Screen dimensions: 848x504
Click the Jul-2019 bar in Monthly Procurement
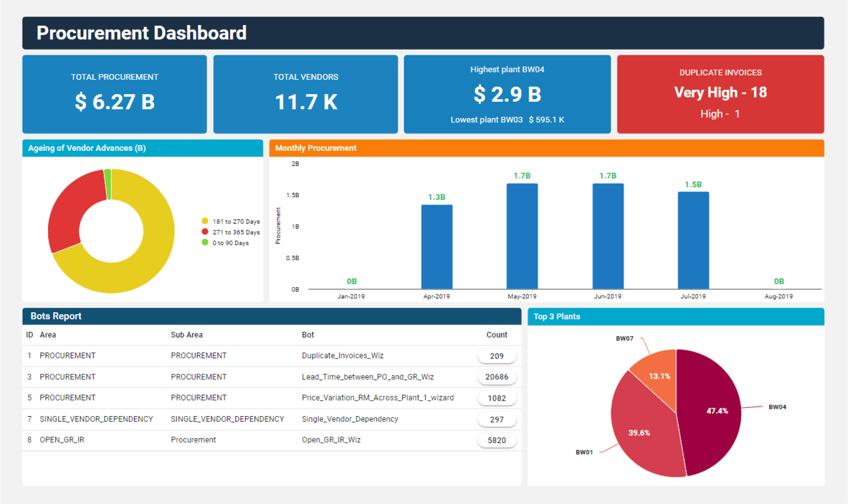click(694, 240)
